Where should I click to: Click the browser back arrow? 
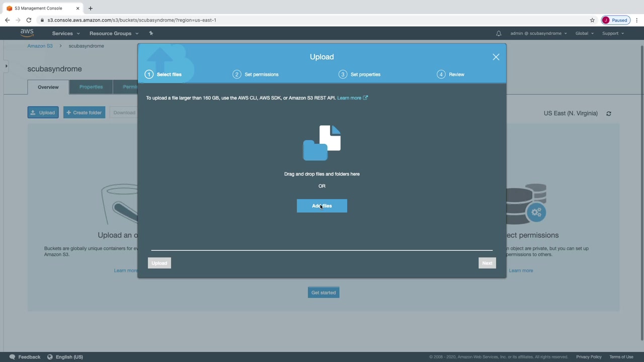point(7,20)
